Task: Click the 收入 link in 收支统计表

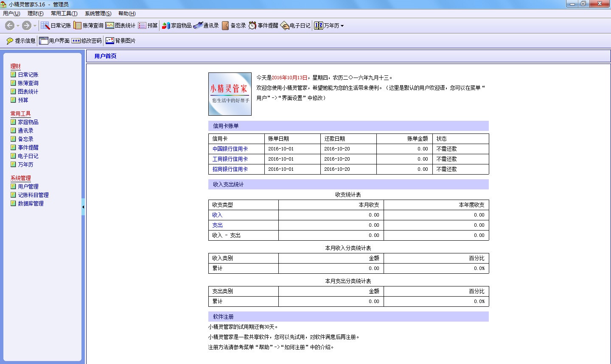Action: click(x=217, y=215)
